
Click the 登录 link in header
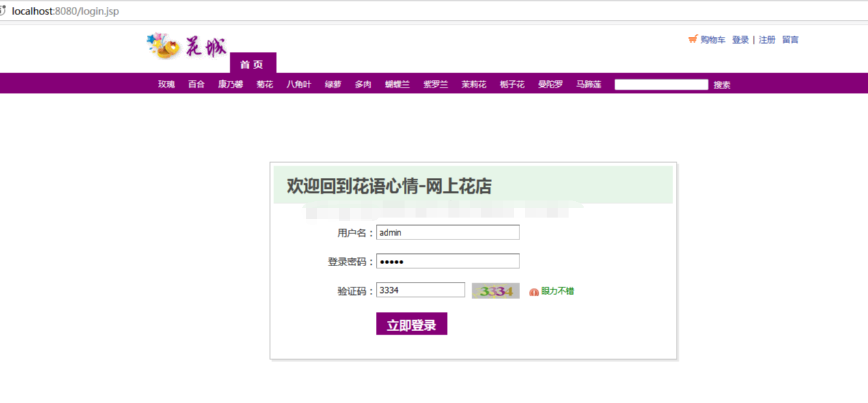coord(740,40)
